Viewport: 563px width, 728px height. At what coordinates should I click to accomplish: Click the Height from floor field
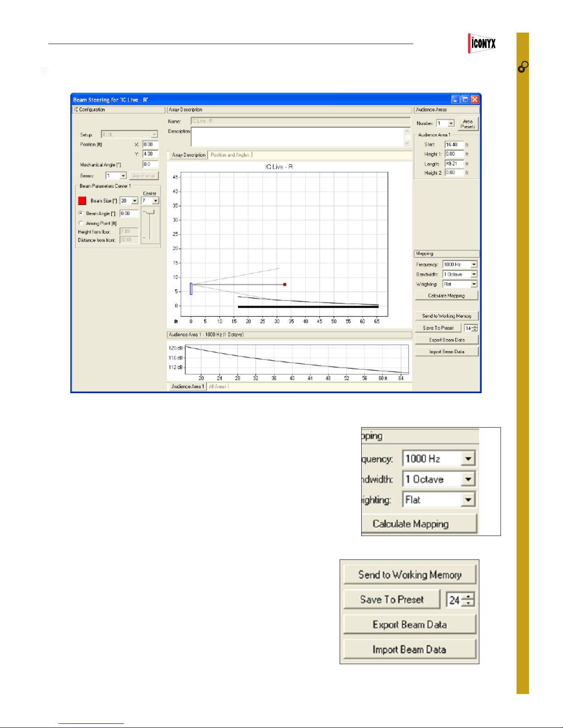pyautogui.click(x=129, y=231)
